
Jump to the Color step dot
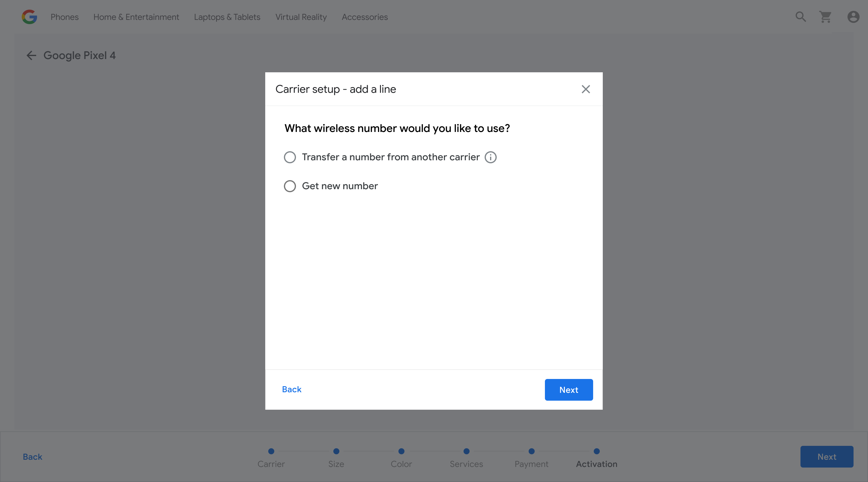(x=401, y=451)
